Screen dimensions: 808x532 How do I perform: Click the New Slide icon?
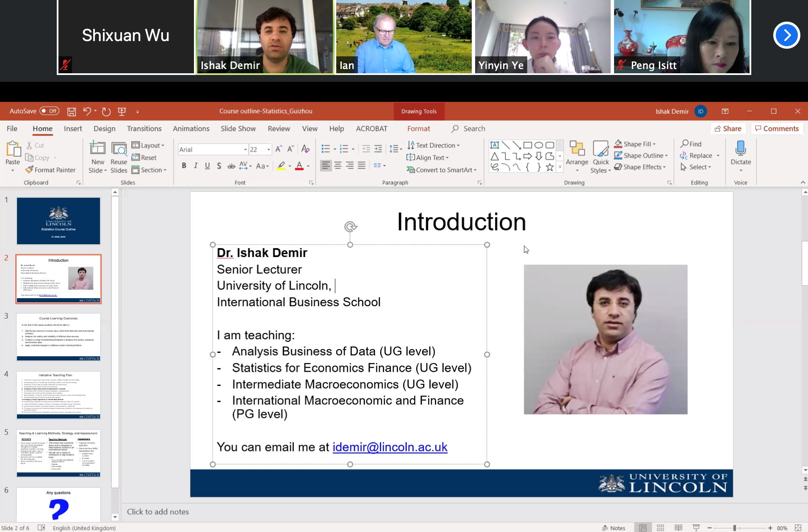97,148
